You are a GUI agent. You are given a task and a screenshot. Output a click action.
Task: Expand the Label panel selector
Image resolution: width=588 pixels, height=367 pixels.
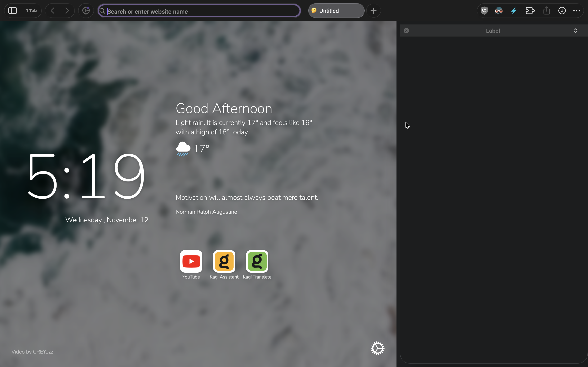[576, 31]
